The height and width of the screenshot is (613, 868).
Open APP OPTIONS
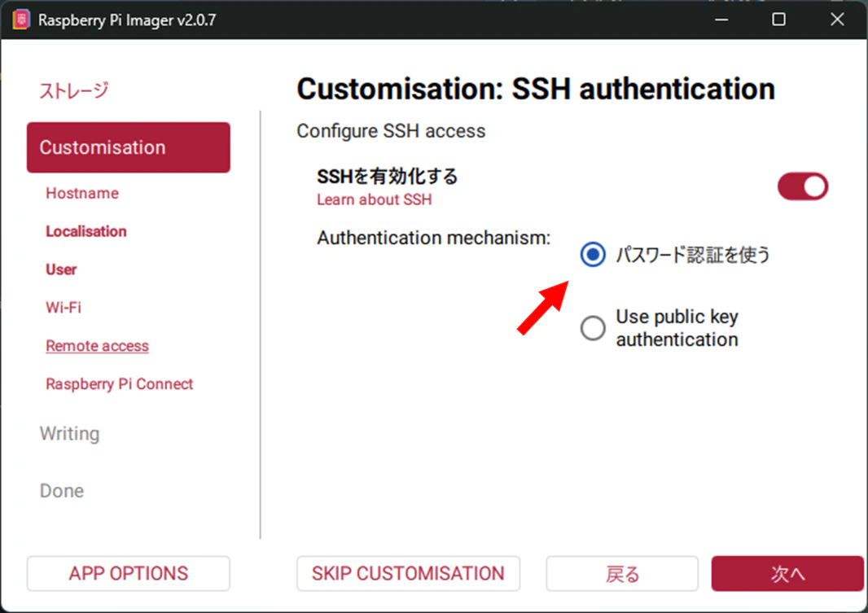[129, 574]
